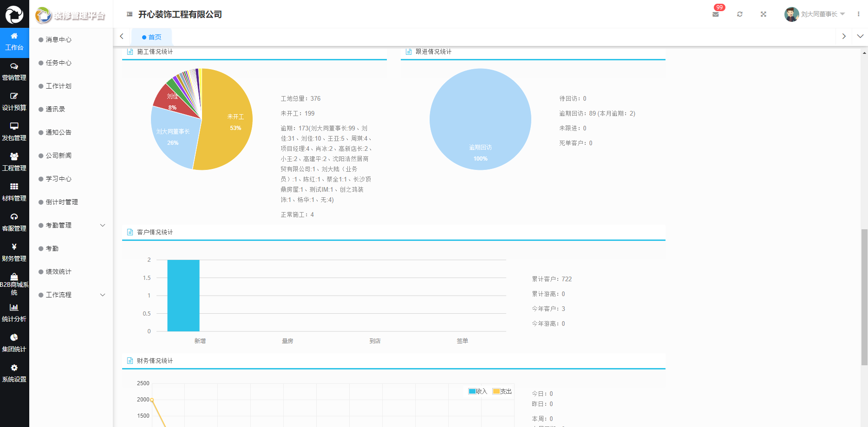Open 统计分析 chart icon module
Screen dimensions: 868x427
point(14,313)
